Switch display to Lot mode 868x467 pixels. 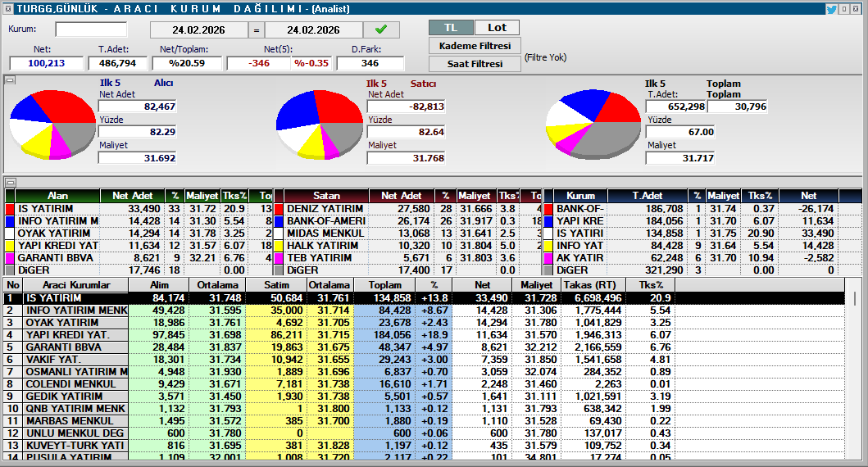497,28
